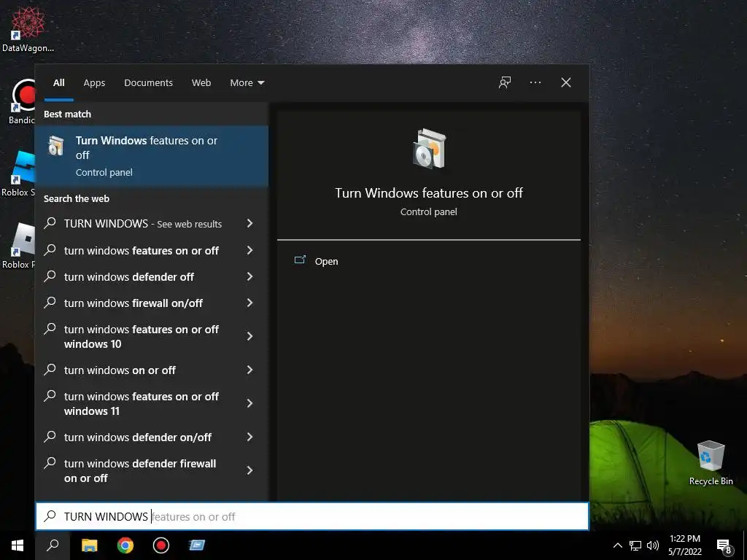Screen dimensions: 747x560
Task: Expand chevron for 'turn windows defender on/off'
Action: (x=249, y=437)
